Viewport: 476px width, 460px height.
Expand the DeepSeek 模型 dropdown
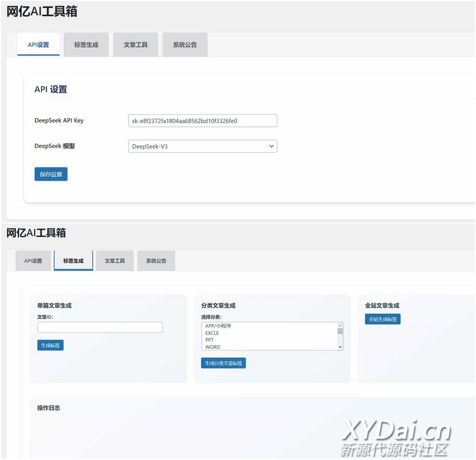(x=203, y=146)
